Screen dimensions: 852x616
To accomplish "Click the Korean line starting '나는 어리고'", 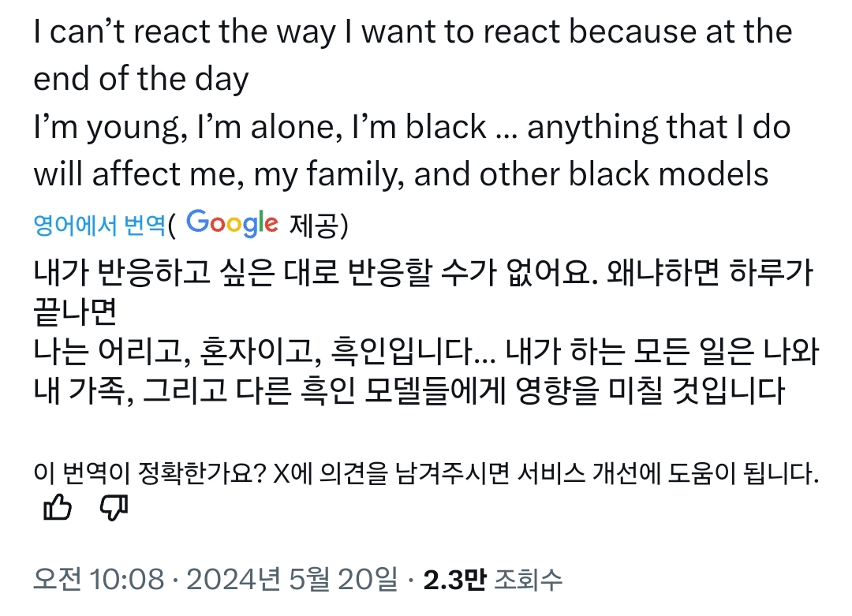I will coord(423,351).
